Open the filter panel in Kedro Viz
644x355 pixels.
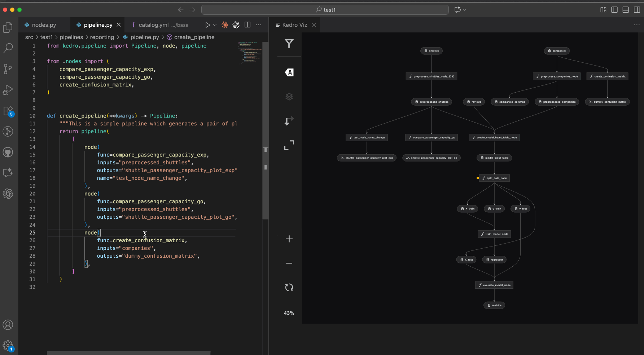[289, 43]
